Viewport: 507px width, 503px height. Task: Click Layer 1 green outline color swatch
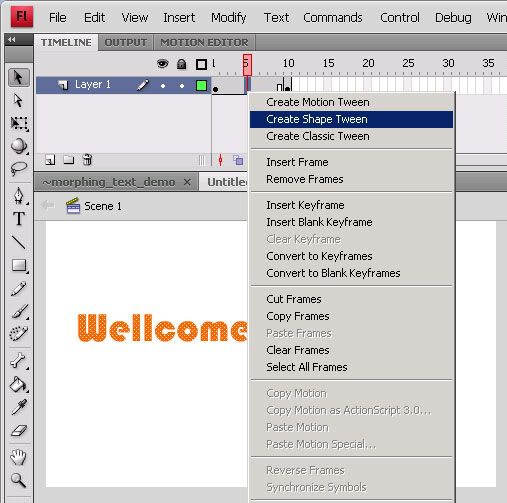coord(201,86)
